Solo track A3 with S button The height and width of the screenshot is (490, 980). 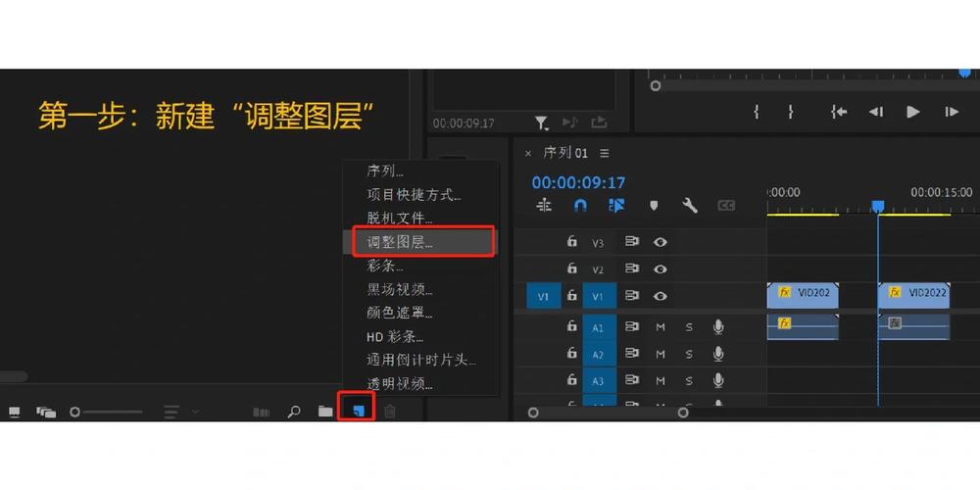point(689,380)
